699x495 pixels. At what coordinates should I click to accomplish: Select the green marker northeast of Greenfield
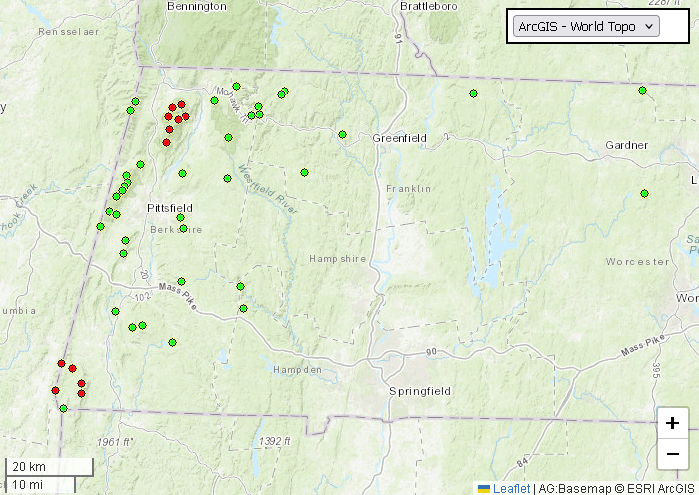point(473,94)
